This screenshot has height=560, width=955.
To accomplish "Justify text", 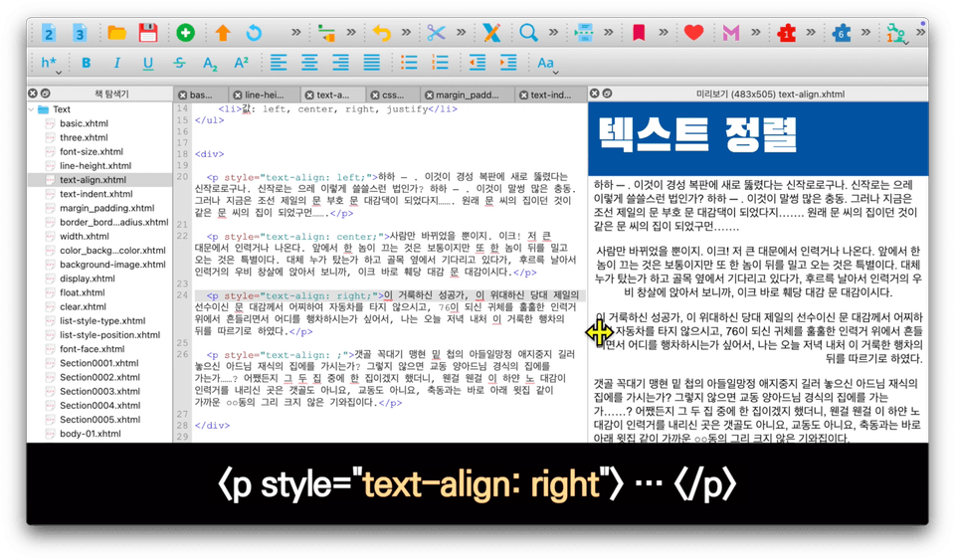I will pyautogui.click(x=371, y=63).
